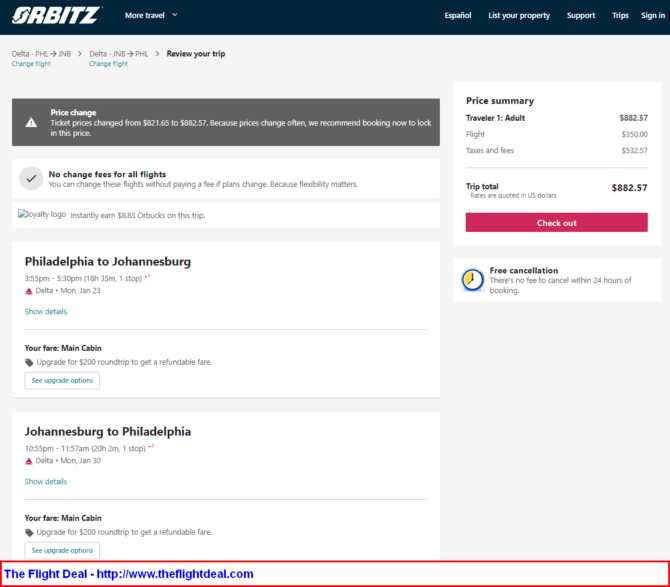Click the Instantly earn $8.83 Orbucks text

coord(138,215)
